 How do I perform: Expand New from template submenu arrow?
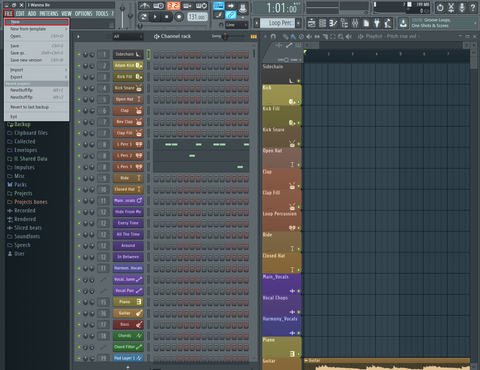66,29
